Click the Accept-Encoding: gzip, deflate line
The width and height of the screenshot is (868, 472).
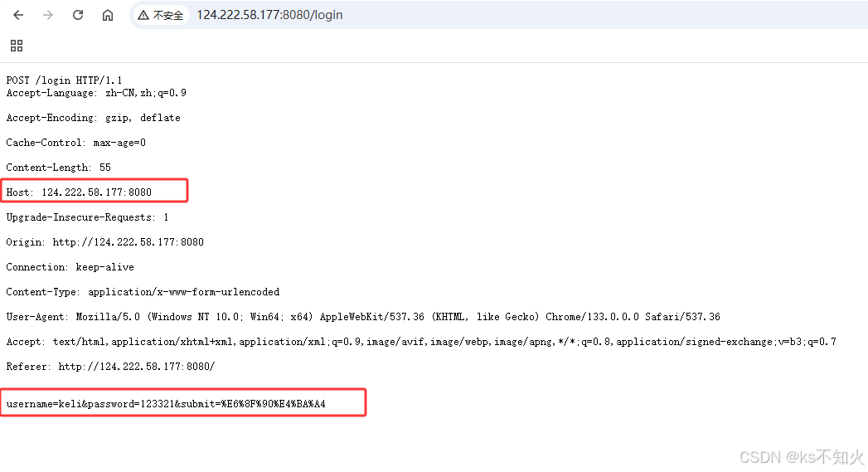[x=93, y=118]
